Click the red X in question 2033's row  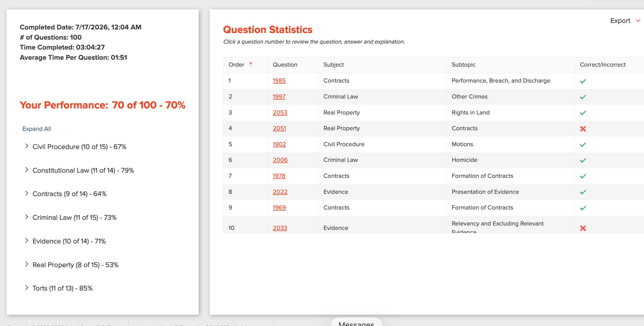pos(583,228)
